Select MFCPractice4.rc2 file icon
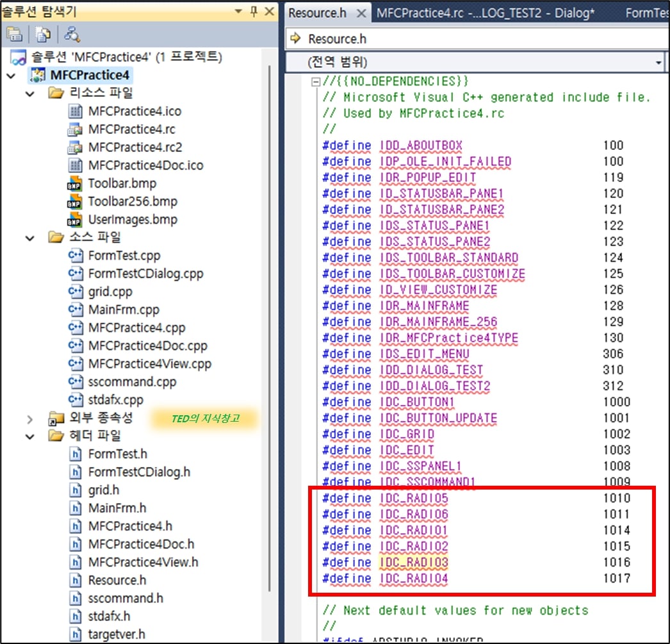This screenshot has height=644, width=670. pyautogui.click(x=75, y=147)
